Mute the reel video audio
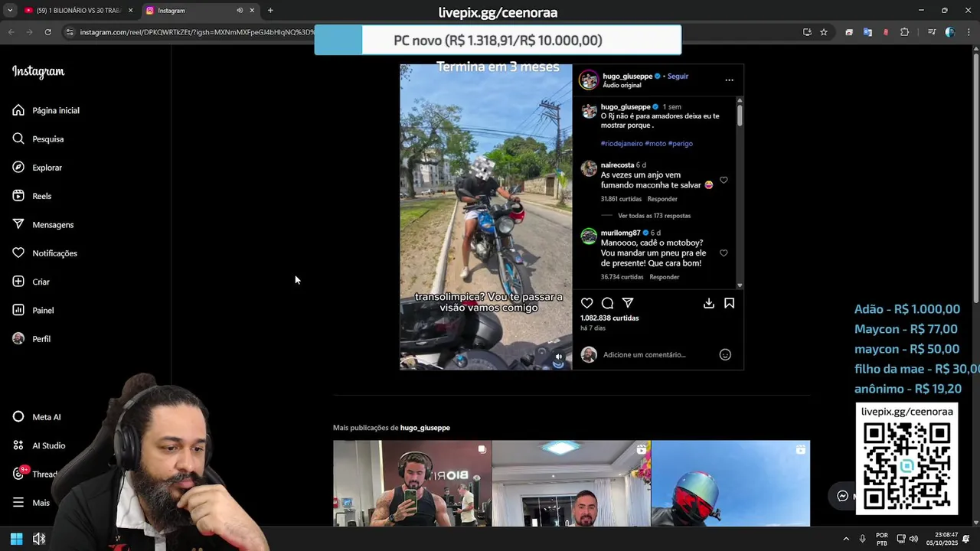The height and width of the screenshot is (551, 980). click(559, 357)
